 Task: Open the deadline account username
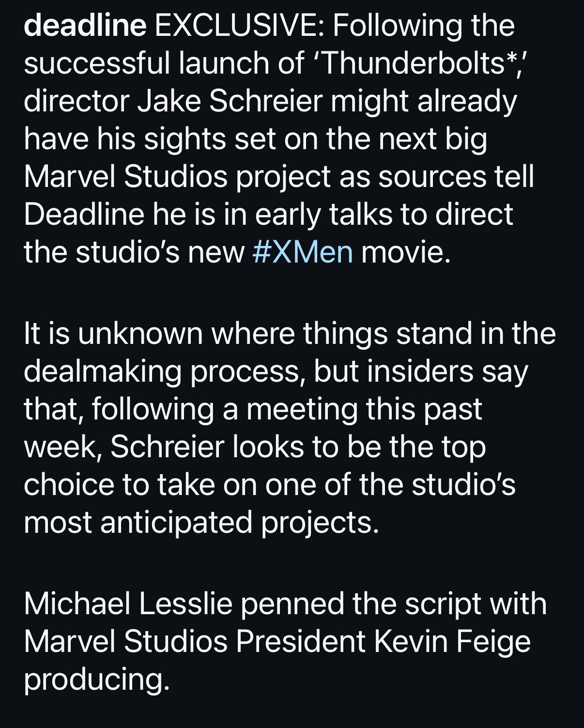coord(85,25)
